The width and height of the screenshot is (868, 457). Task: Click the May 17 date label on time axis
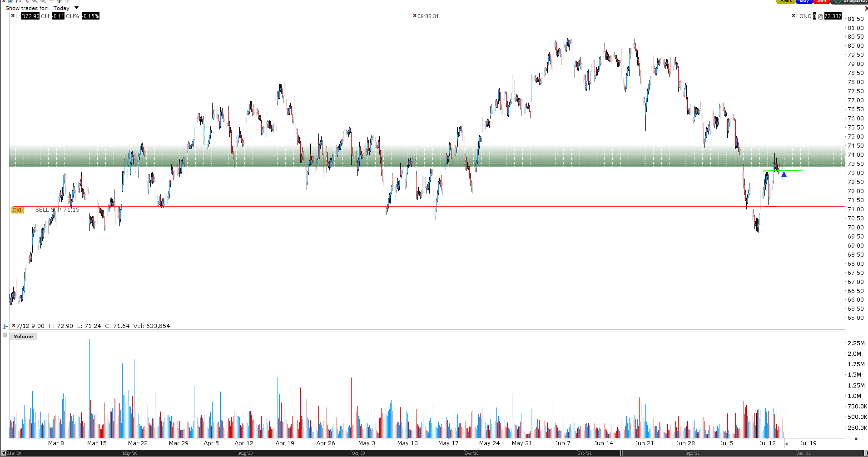448,443
